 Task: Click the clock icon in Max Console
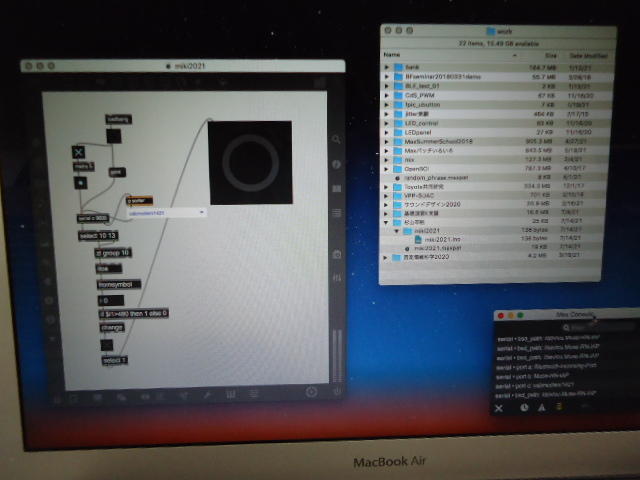tap(524, 407)
